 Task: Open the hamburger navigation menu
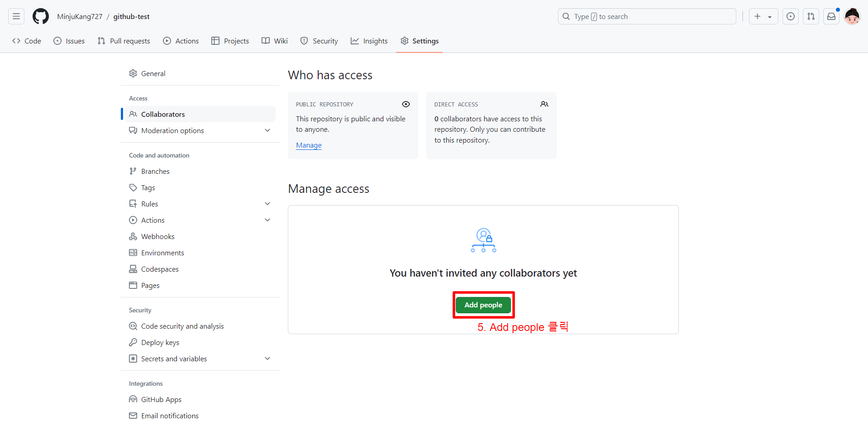point(16,17)
